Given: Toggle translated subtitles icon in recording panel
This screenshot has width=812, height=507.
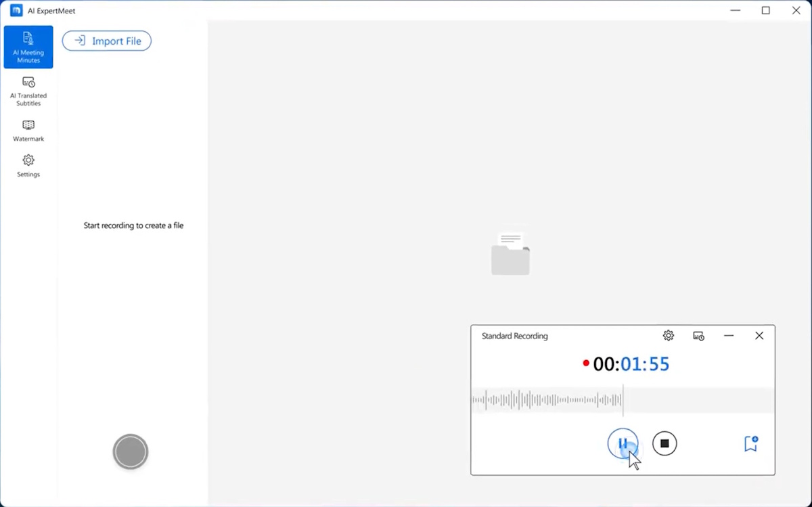Looking at the screenshot, I should (x=699, y=336).
